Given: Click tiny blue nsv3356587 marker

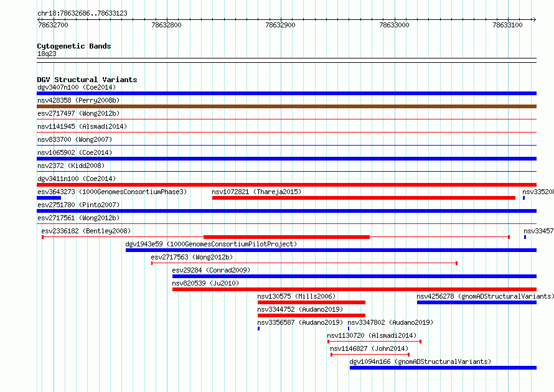Looking at the screenshot, I should click(x=258, y=329).
